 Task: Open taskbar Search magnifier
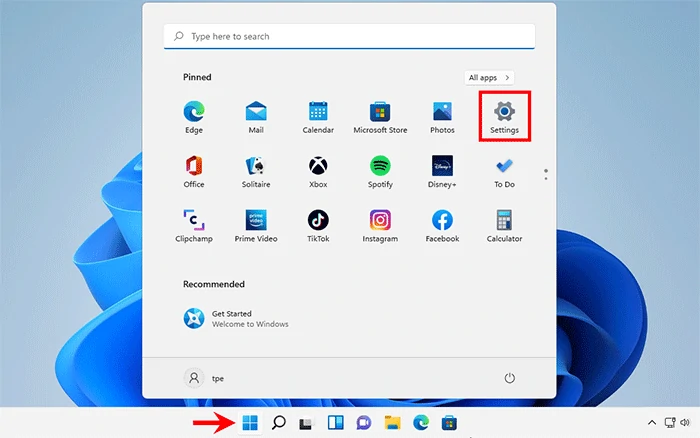pos(279,422)
